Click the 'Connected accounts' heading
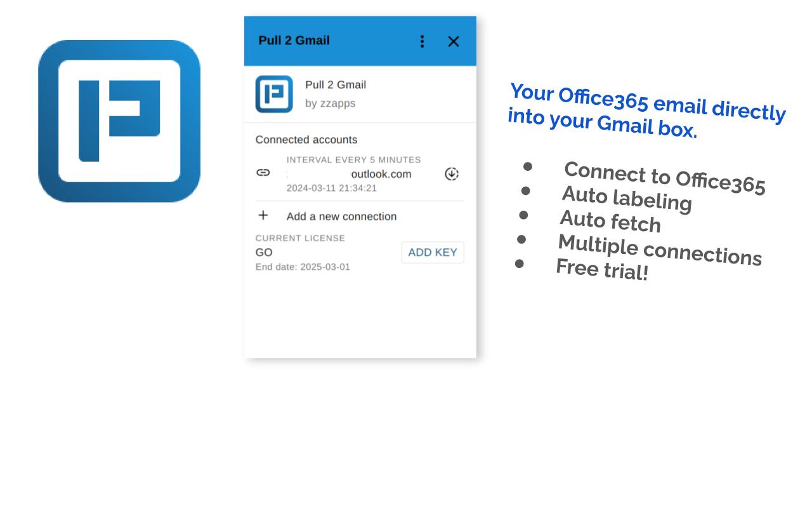The height and width of the screenshot is (508, 812). tap(306, 140)
